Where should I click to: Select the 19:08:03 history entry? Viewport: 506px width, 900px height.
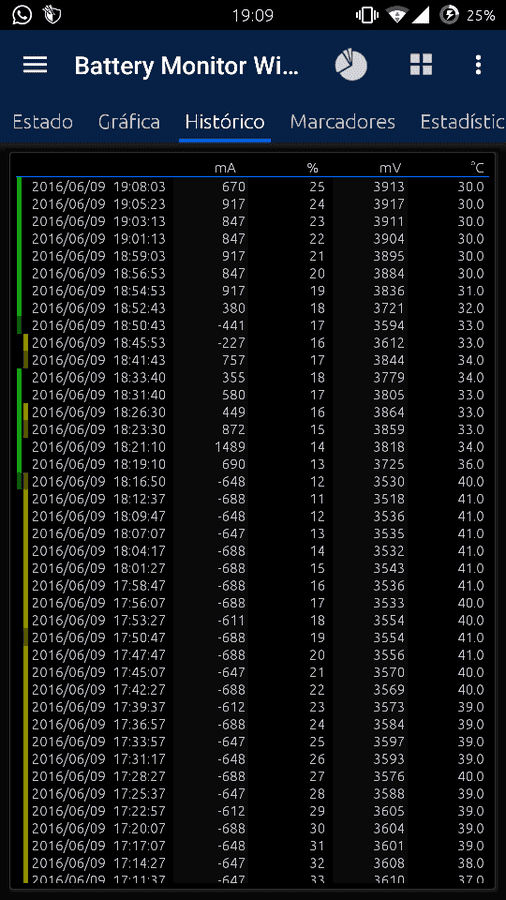(252, 187)
